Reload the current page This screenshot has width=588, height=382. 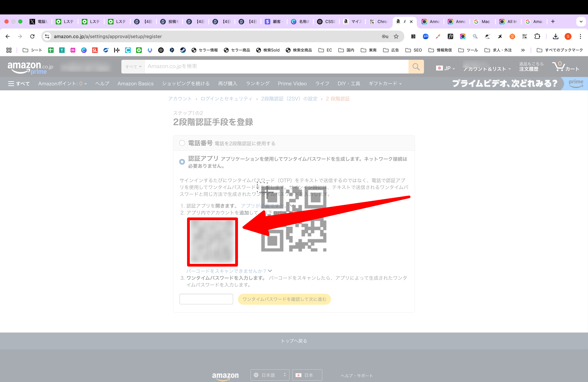tap(32, 37)
